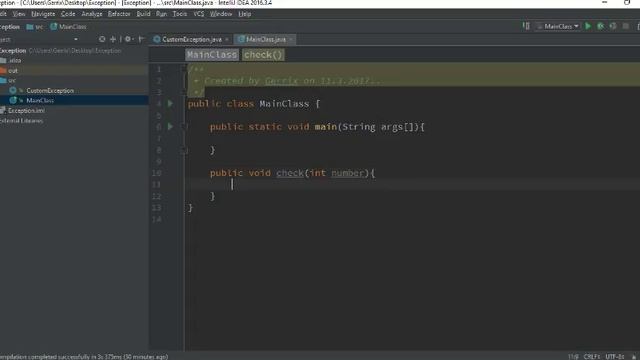
Task: Open the Window menu
Action: tap(221, 14)
